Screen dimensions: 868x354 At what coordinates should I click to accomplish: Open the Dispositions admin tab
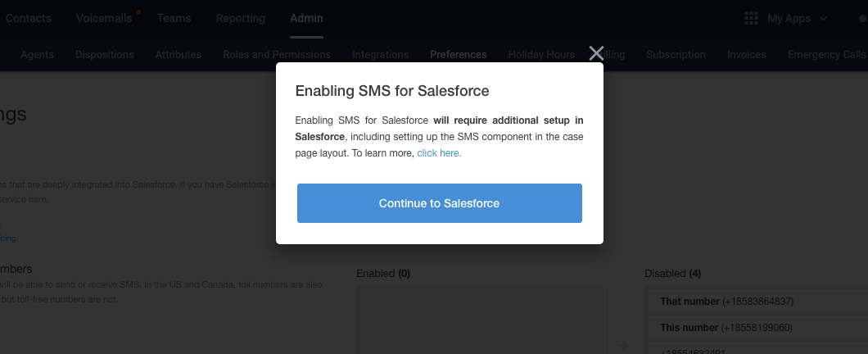point(105,55)
